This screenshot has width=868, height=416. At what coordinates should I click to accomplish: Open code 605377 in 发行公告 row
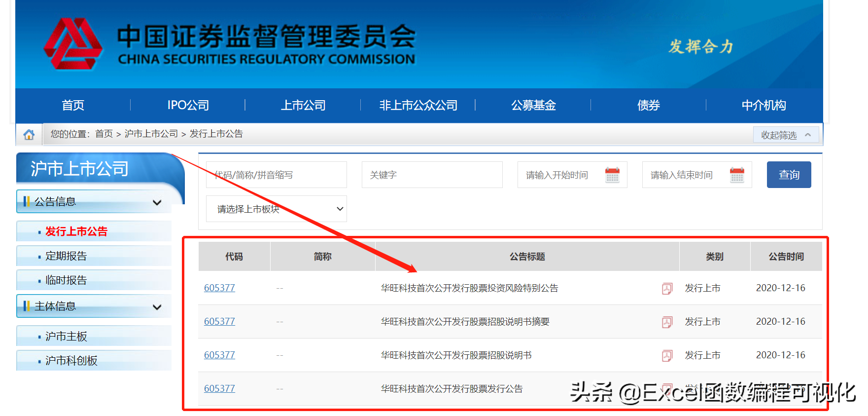pos(219,388)
